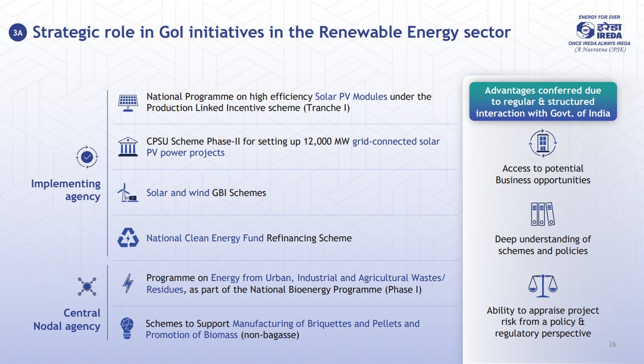Click Energy from Urban, Industrial and Agricultural Wastes

point(296,284)
